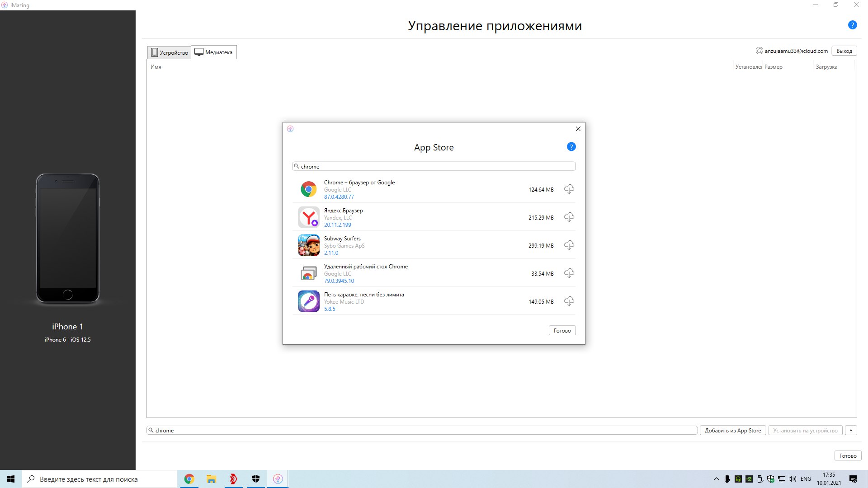Viewport: 868px width, 488px height.
Task: Click the volume icon in system tray
Action: click(x=792, y=479)
